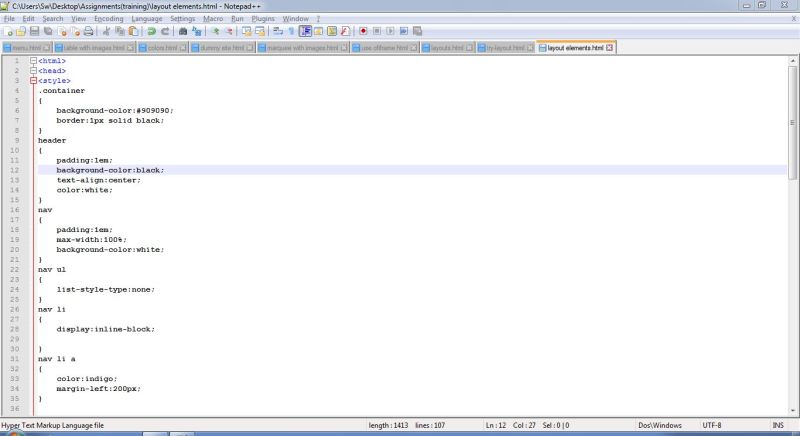Click the INS indicator in status bar
The image size is (800, 436).
point(778,425)
